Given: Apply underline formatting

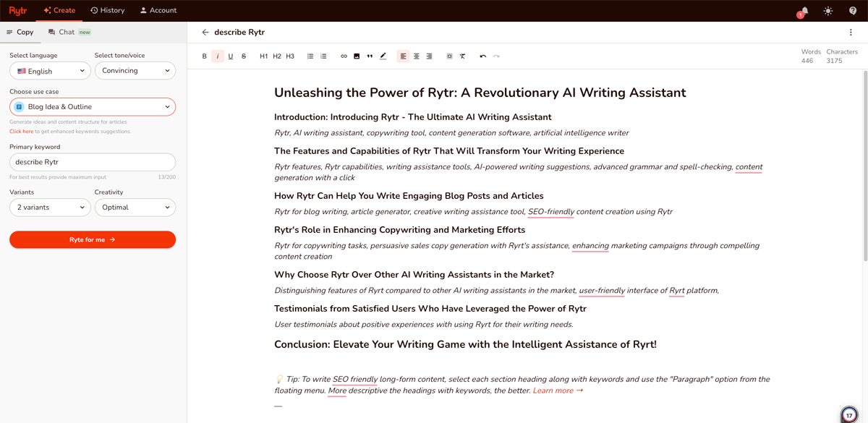Looking at the screenshot, I should pos(231,56).
